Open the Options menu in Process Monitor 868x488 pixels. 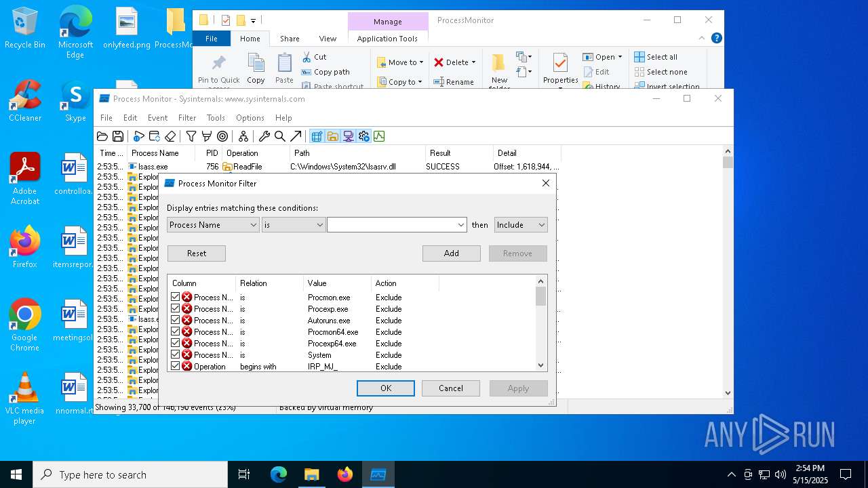point(250,118)
